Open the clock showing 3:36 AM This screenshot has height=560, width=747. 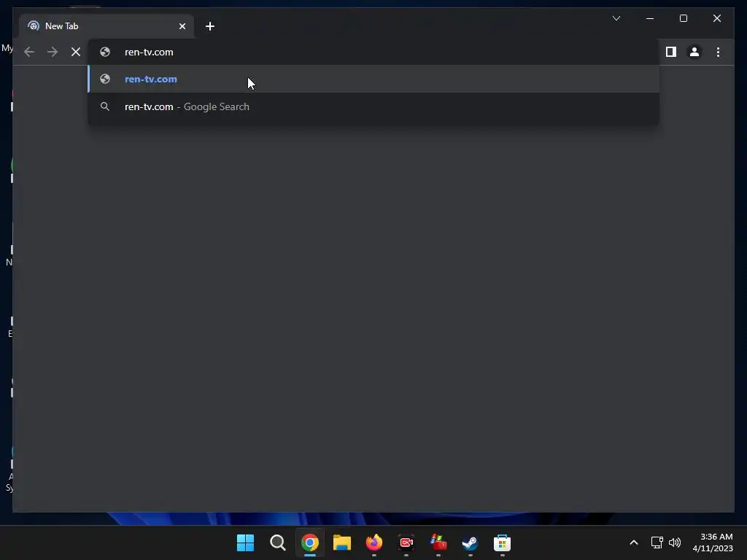713,542
